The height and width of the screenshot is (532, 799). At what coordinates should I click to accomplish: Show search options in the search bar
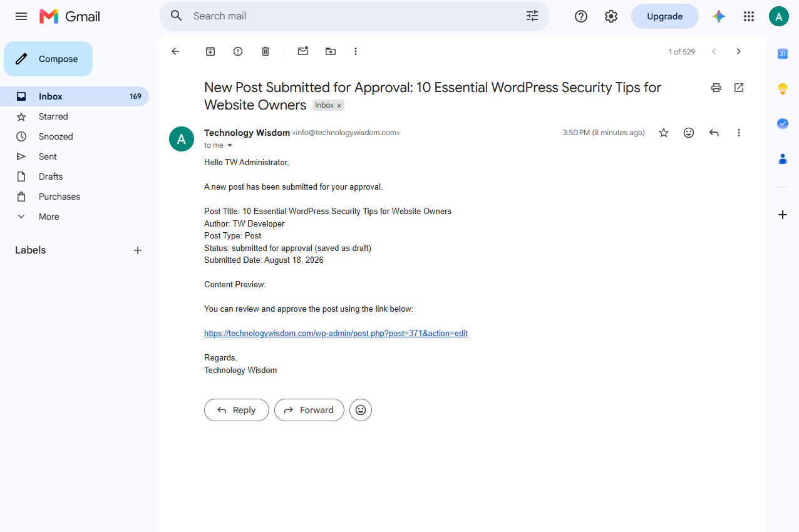[532, 16]
